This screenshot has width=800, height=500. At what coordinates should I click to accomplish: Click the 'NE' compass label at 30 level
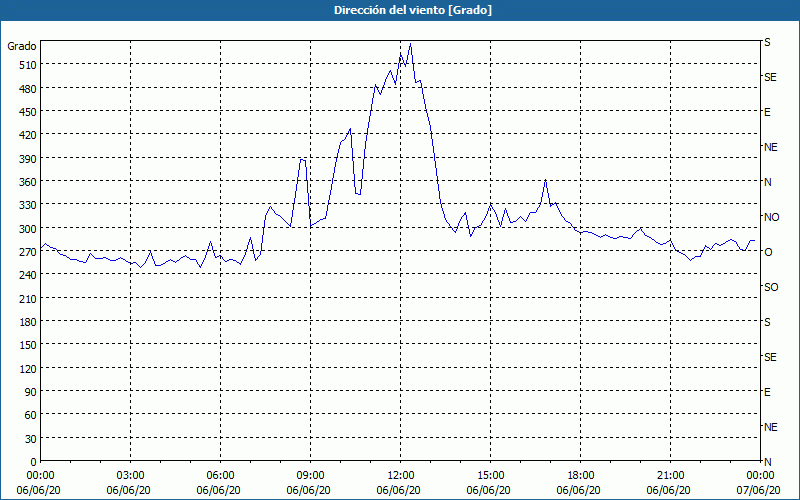coord(770,427)
